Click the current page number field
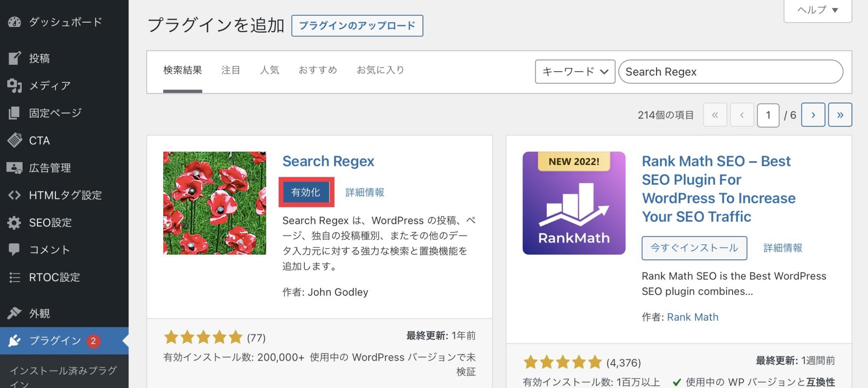Viewport: 868px width, 388px height. pos(768,115)
